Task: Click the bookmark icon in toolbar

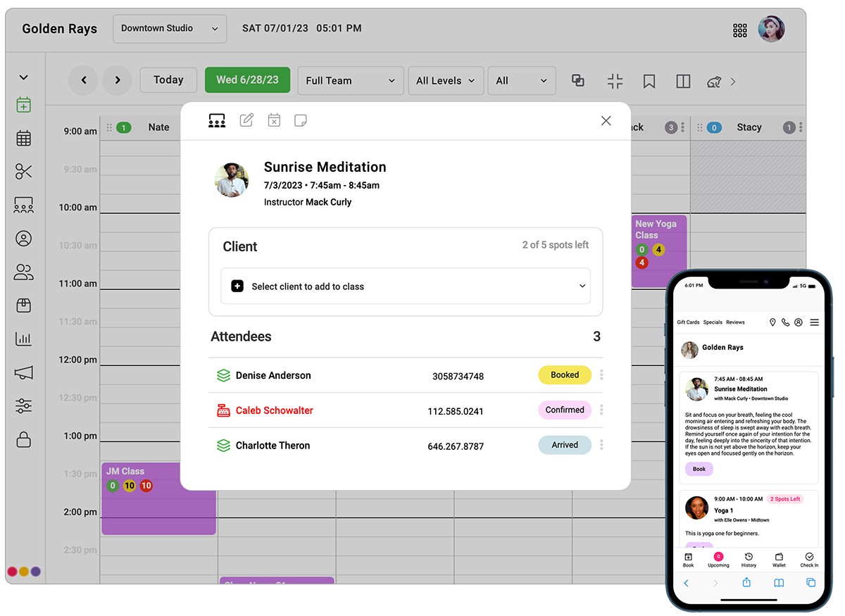Action: click(649, 81)
